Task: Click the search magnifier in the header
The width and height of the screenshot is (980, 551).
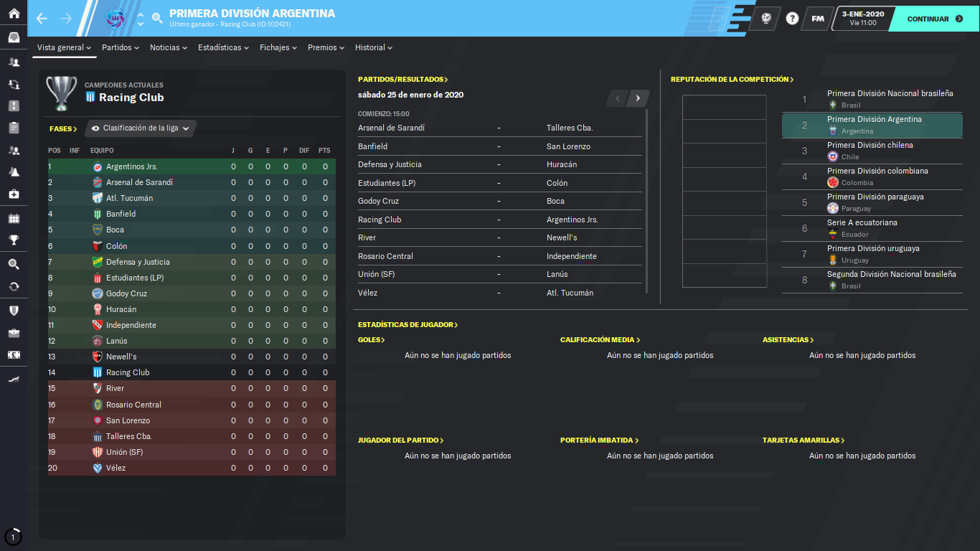Action: coord(157,19)
